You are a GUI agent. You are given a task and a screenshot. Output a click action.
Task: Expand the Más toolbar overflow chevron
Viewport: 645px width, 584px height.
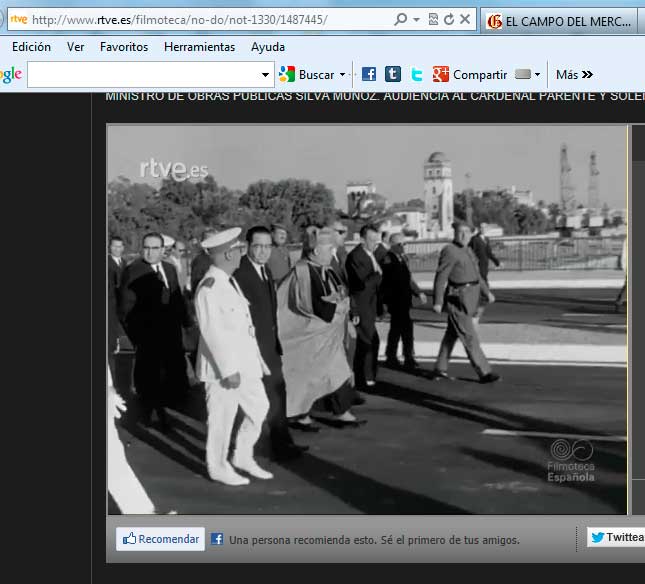(575, 74)
